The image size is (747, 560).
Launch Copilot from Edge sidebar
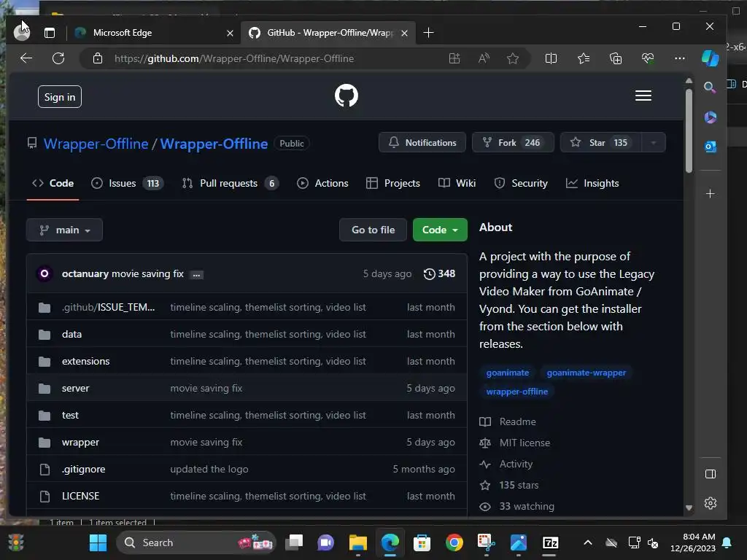710,58
